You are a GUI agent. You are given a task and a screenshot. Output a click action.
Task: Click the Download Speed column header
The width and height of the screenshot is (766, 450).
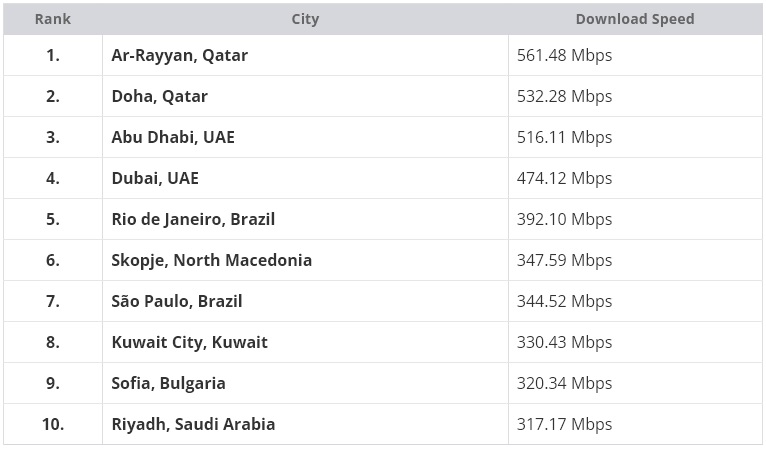click(635, 19)
